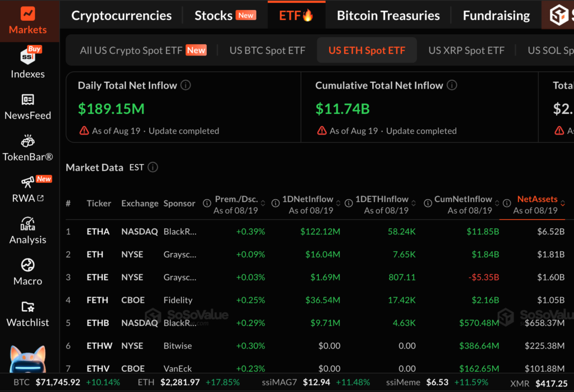Open the ETHV ticker link
Viewport: 574px width, 392px height.
click(98, 368)
